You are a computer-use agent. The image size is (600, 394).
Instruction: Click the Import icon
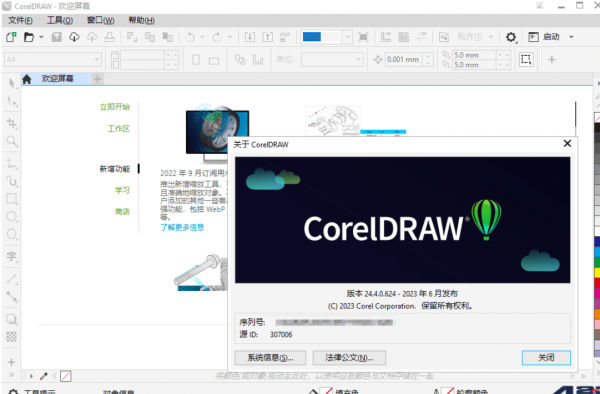tap(250, 37)
